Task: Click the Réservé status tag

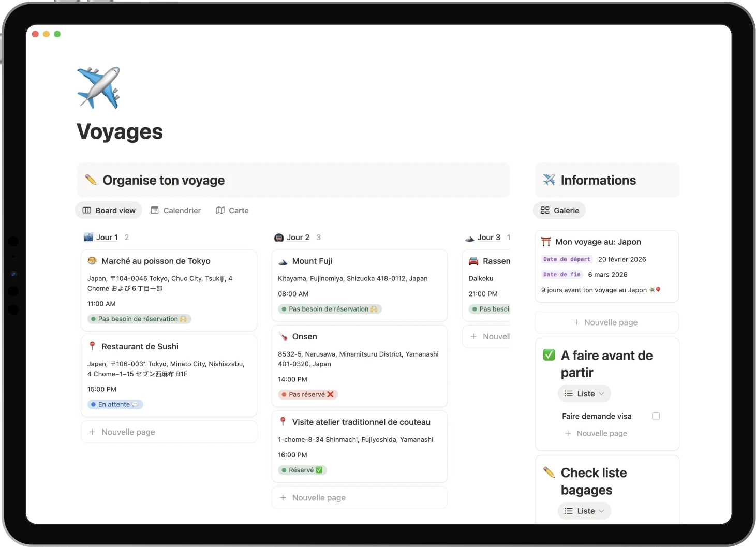Action: pyautogui.click(x=303, y=470)
